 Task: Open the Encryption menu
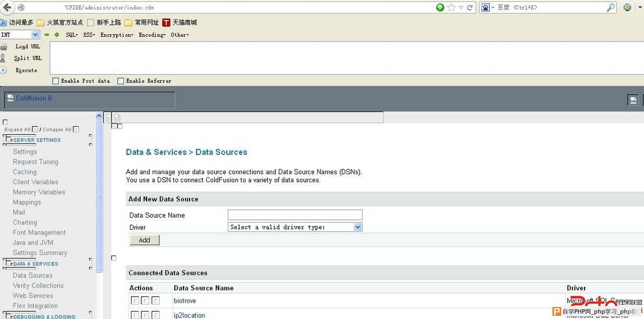coord(117,35)
